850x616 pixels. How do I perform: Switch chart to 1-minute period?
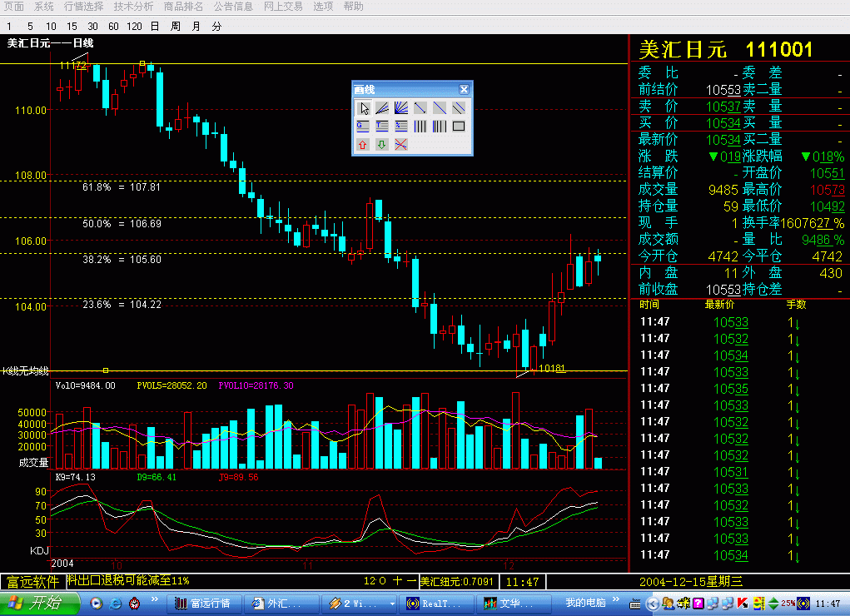[x=9, y=26]
